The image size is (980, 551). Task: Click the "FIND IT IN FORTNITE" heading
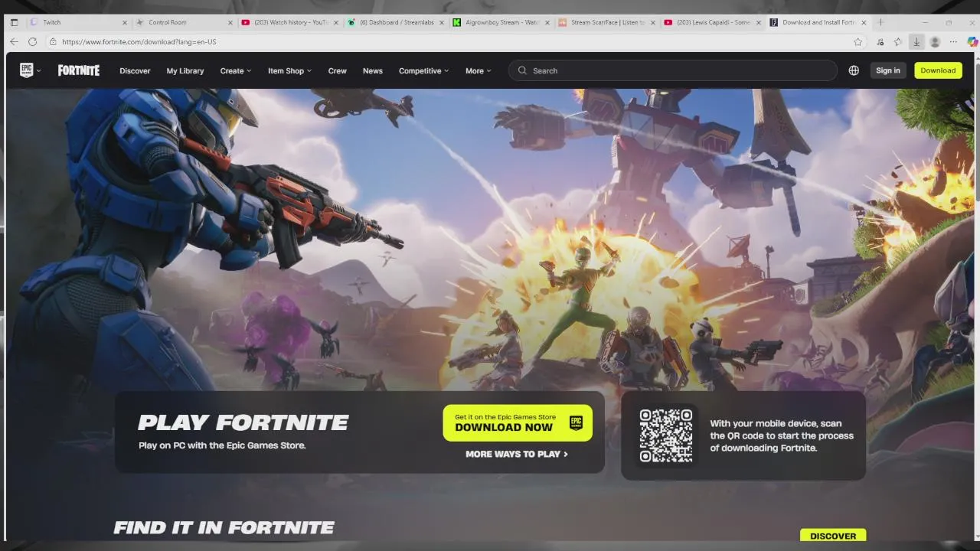click(224, 527)
